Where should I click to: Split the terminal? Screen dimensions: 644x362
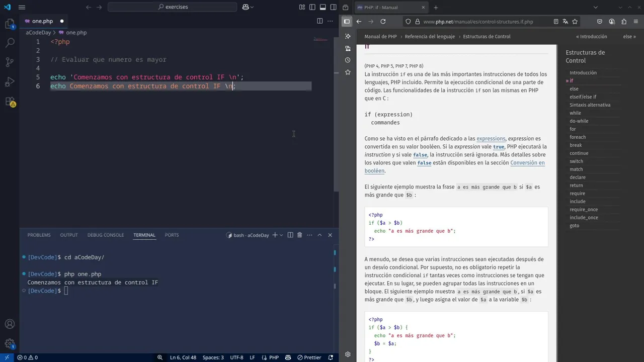(x=290, y=235)
